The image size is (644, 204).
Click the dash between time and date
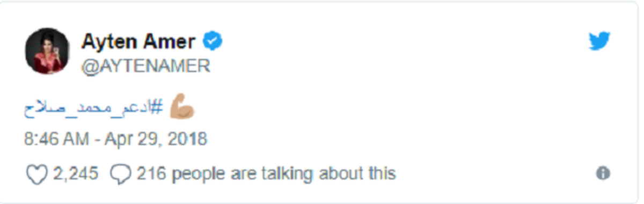(x=97, y=140)
